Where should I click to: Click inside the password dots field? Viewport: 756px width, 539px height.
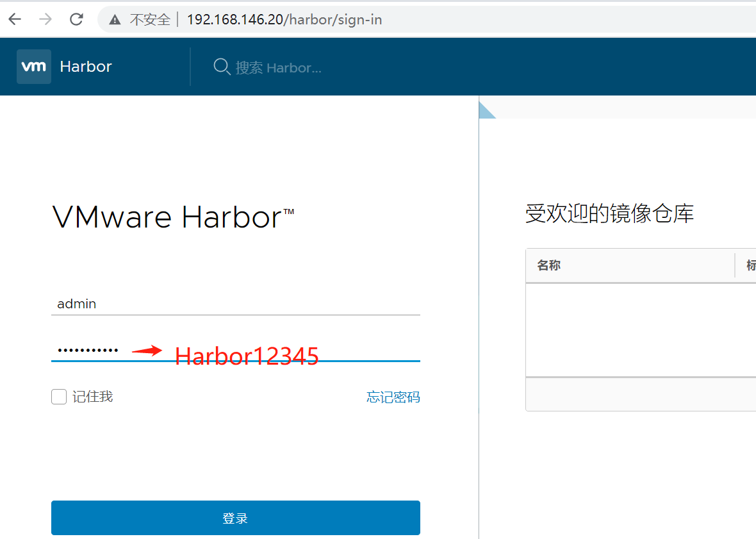85,348
